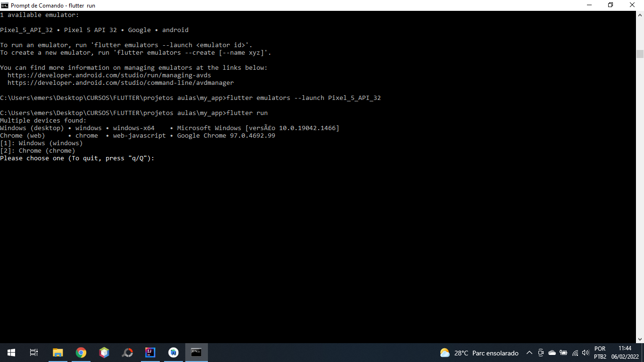644x362 pixels.
Task: Click the 'flutter run' command line
Action: pyautogui.click(x=134, y=113)
